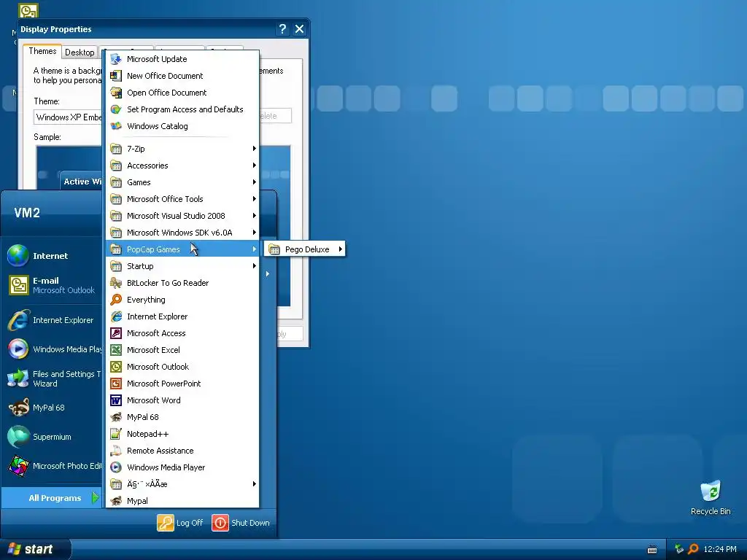The width and height of the screenshot is (747, 560).
Task: Click the New Office Document icon
Action: pyautogui.click(x=116, y=76)
